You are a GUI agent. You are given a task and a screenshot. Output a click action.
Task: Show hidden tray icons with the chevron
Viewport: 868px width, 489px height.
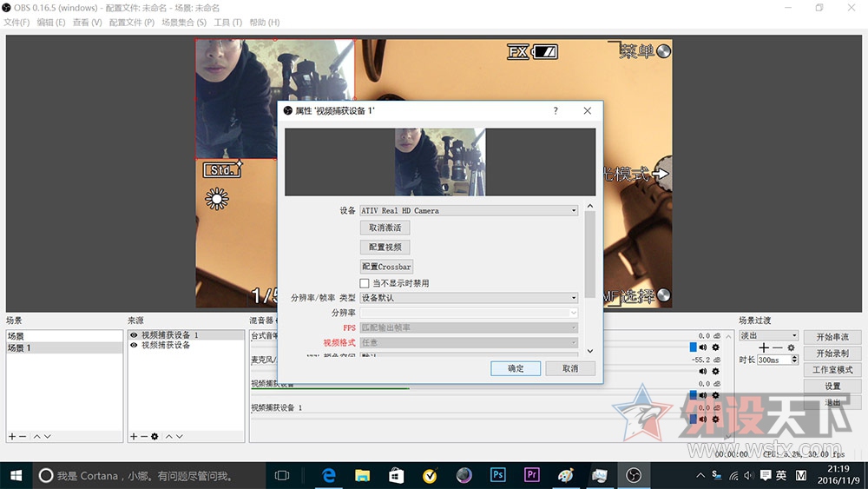point(700,475)
